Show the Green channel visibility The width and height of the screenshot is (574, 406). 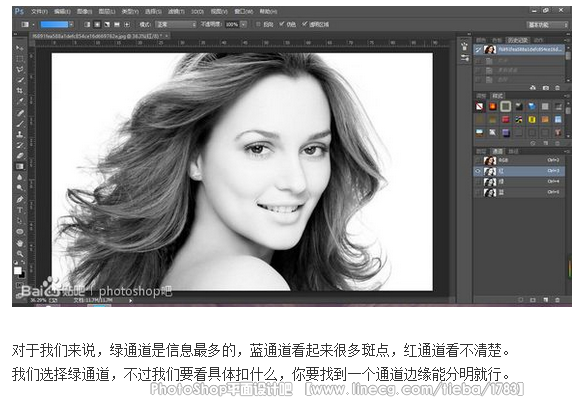coord(478,182)
